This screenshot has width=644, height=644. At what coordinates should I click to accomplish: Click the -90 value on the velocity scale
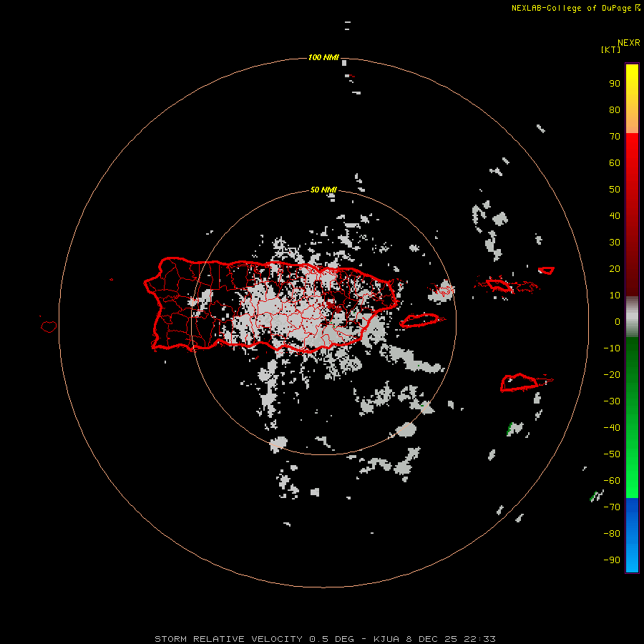coord(612,560)
